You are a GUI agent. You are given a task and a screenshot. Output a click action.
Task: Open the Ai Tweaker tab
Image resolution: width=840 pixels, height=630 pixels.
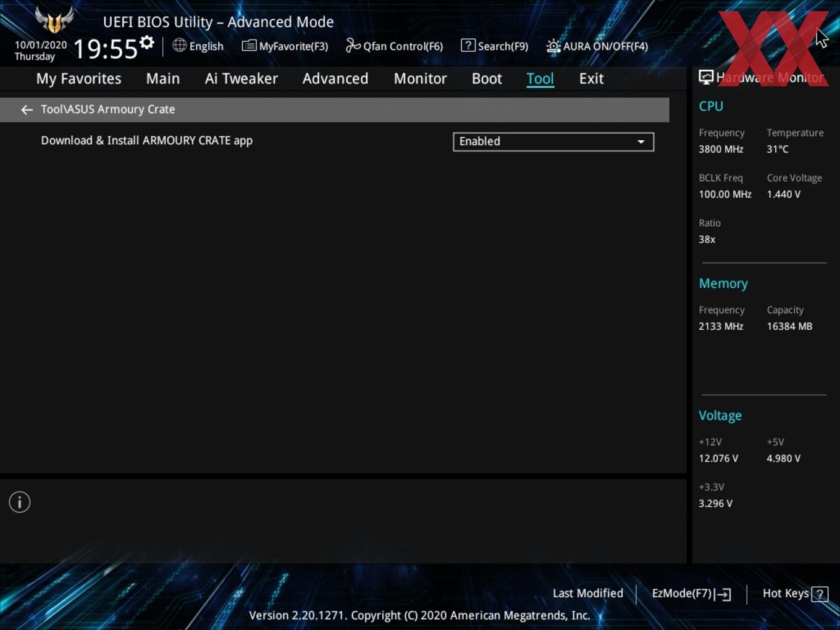click(x=241, y=78)
